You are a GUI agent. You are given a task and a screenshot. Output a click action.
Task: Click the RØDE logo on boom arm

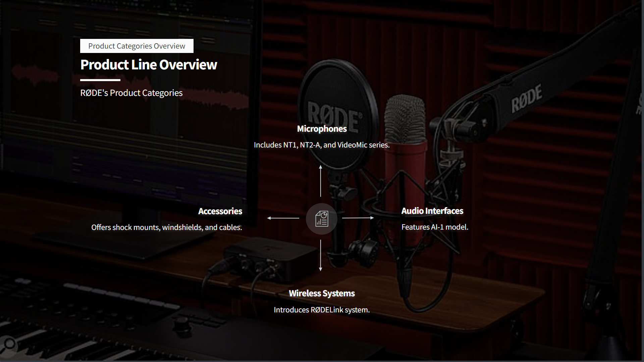click(526, 99)
